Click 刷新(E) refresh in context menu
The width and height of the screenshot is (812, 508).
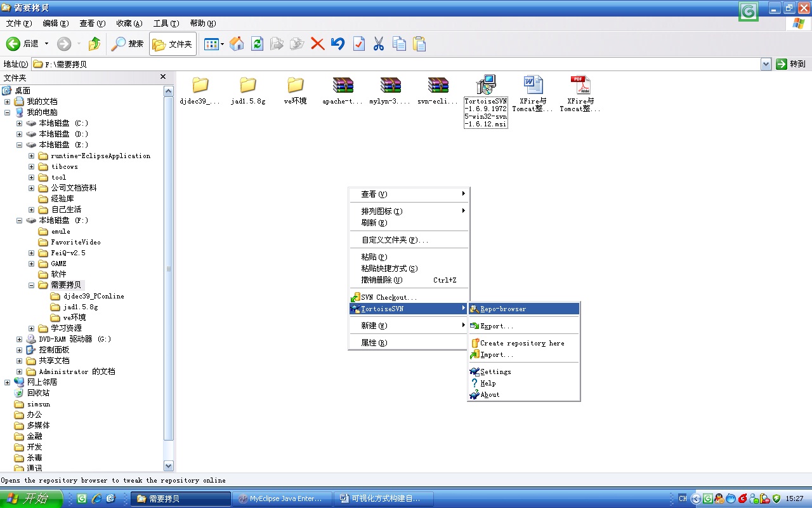tap(409, 223)
